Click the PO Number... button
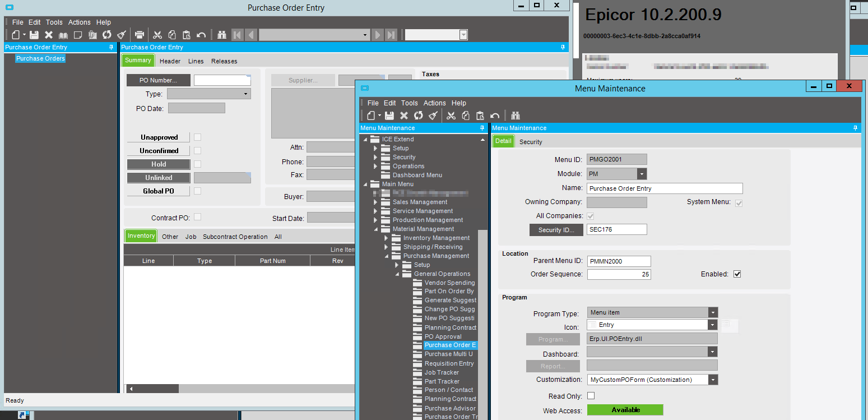This screenshot has height=420, width=868. click(159, 80)
